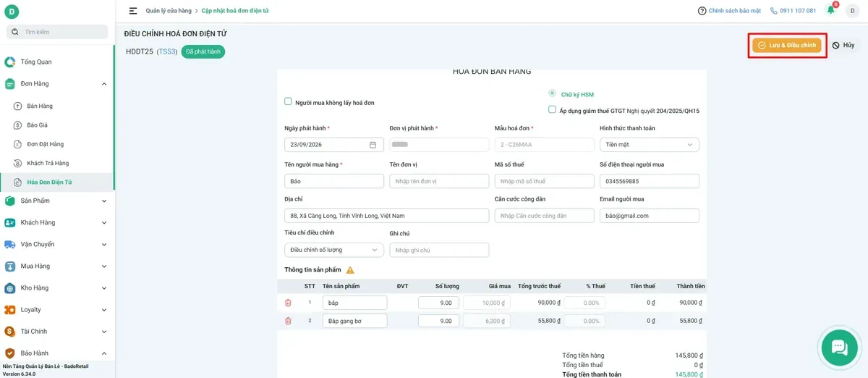Image resolution: width=868 pixels, height=378 pixels.
Task: Click the hamburger menu icon
Action: point(133,11)
